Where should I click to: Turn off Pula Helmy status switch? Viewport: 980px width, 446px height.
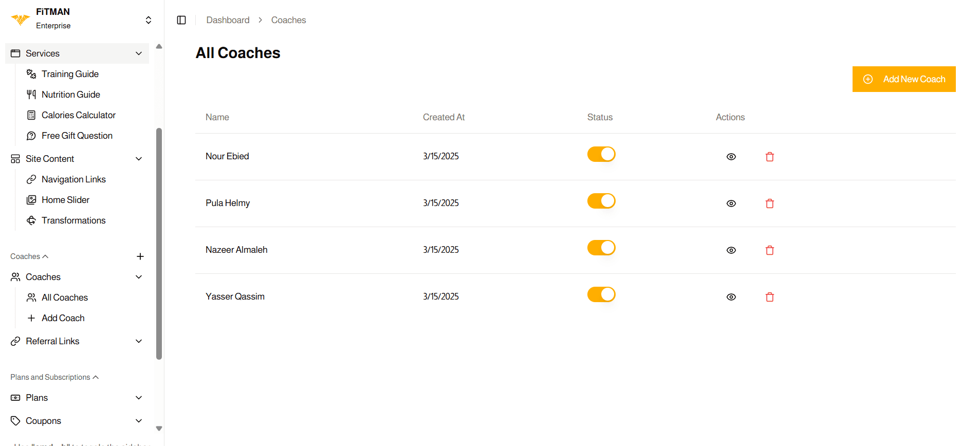tap(601, 201)
